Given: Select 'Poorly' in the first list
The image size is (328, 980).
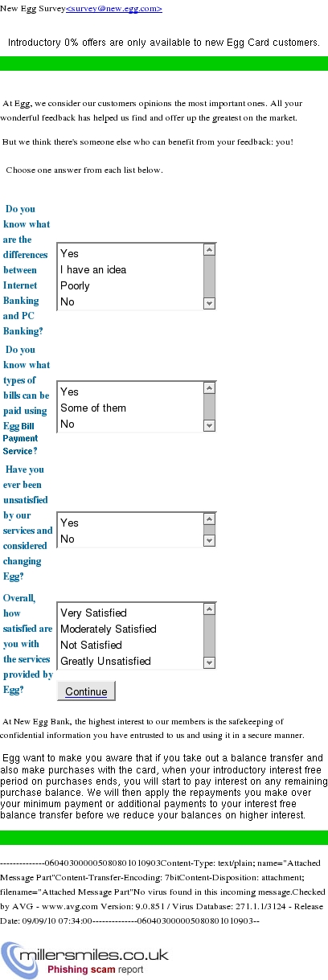Looking at the screenshot, I should (130, 285).
